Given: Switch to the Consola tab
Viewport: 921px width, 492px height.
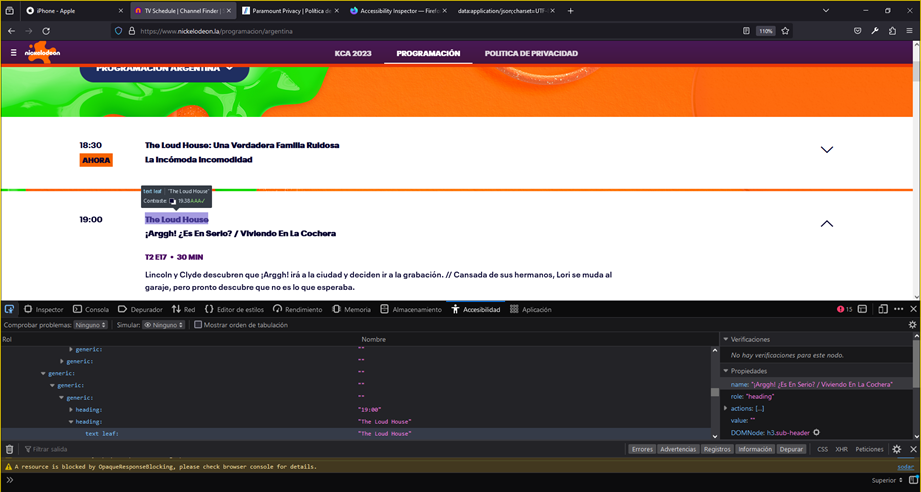Looking at the screenshot, I should point(91,310).
